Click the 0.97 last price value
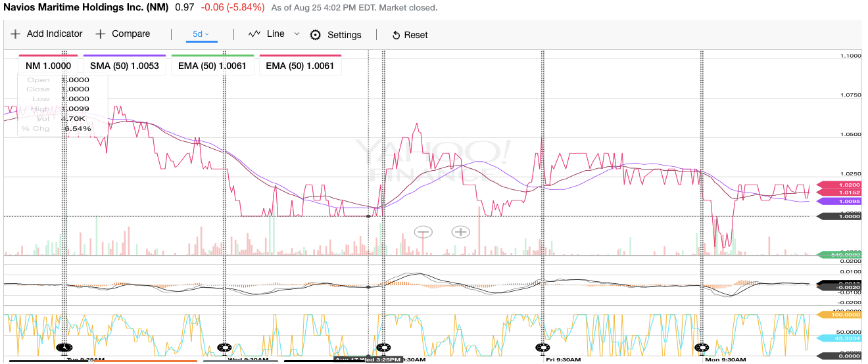 click(x=185, y=7)
